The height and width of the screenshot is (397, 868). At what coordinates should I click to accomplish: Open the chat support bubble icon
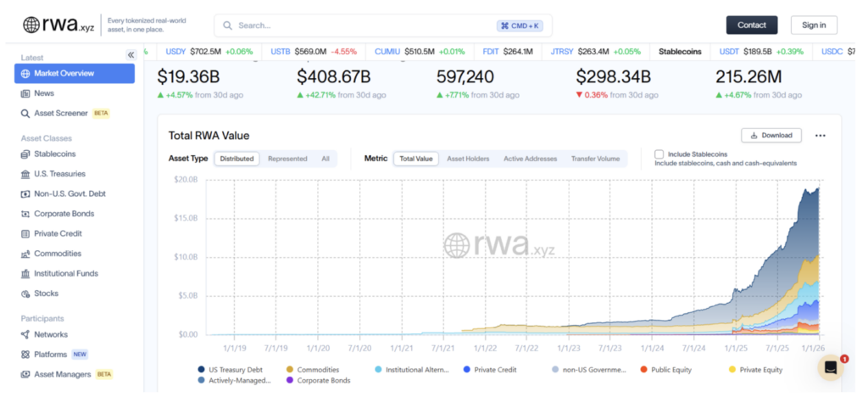pos(831,367)
